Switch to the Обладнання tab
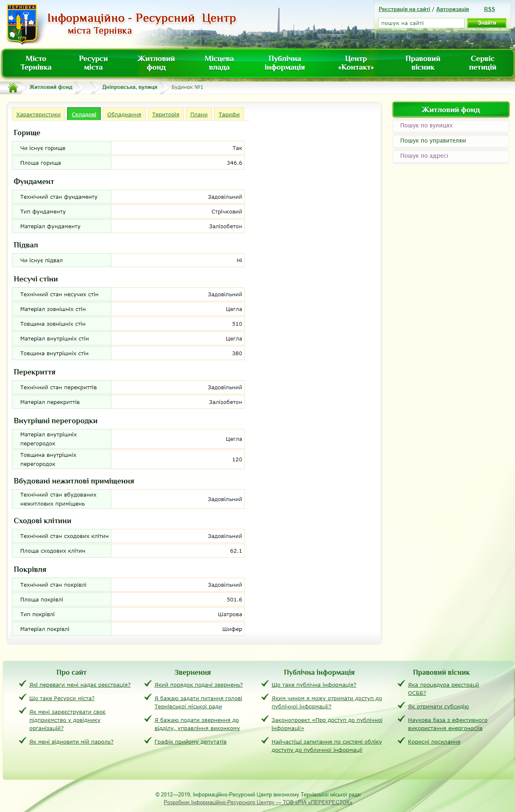515x812 pixels. click(x=124, y=114)
